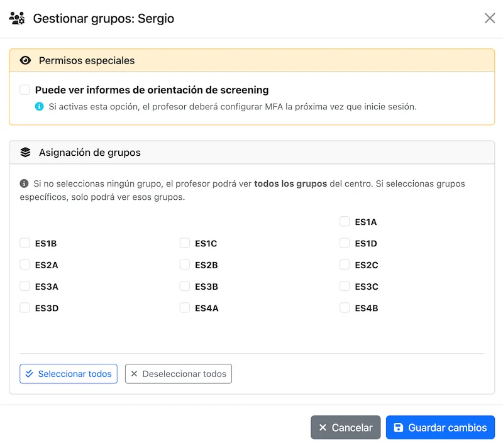Enable group ES3C
The image size is (503, 448).
click(x=345, y=287)
